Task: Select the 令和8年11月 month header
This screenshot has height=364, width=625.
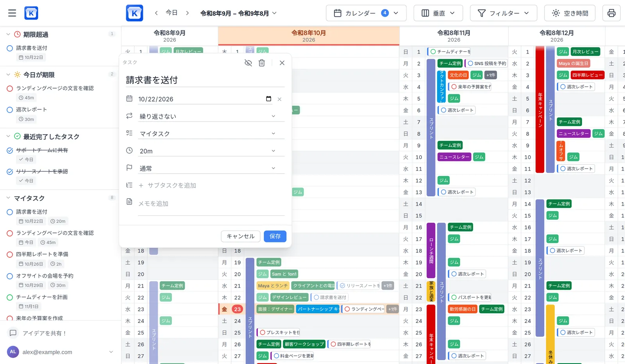Action: pos(454,36)
